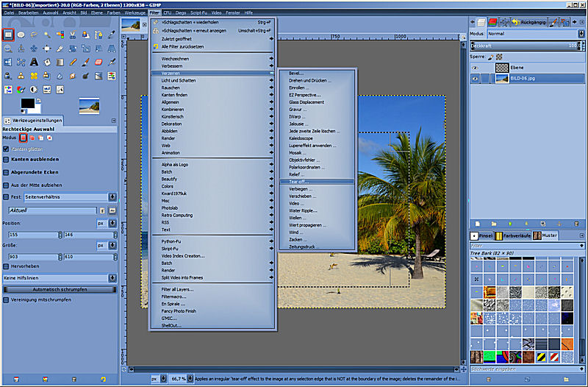Switch to the Farbverläufe tab
Image resolution: width=588 pixels, height=387 pixels.
(x=512, y=235)
